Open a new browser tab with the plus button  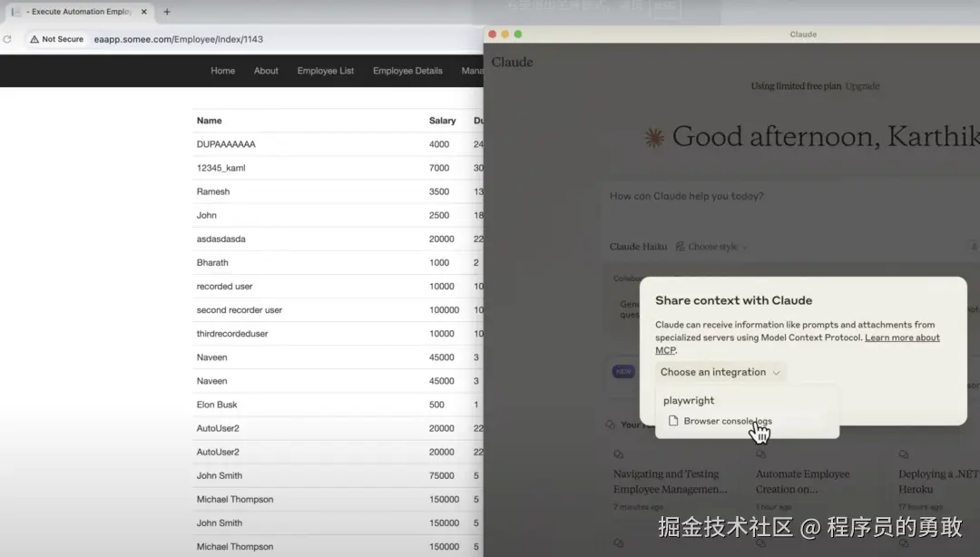click(168, 13)
